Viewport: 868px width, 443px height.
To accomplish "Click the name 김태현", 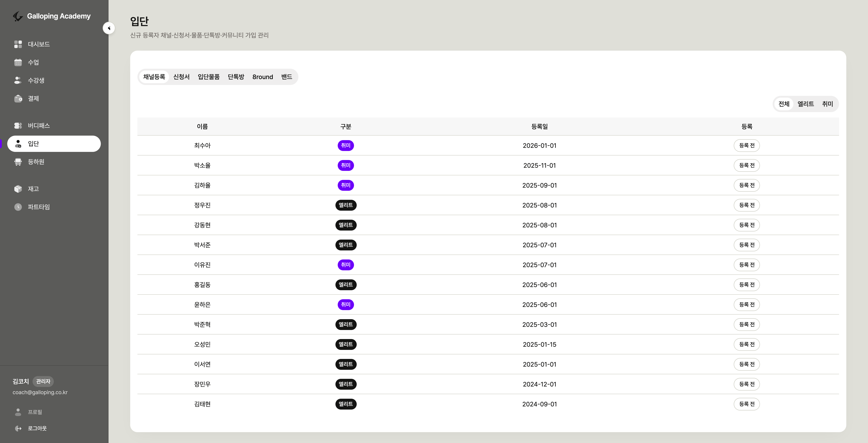I will tap(202, 404).
